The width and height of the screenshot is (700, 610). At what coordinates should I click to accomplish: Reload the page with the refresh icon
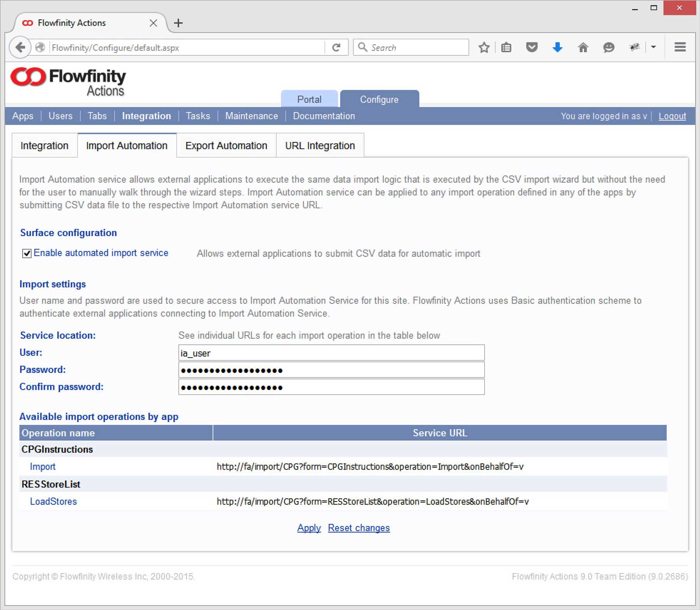tap(336, 47)
